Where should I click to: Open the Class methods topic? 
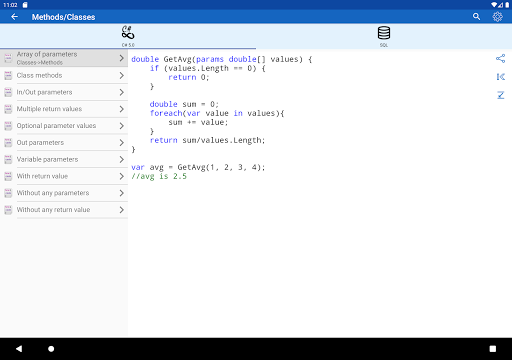click(x=64, y=76)
